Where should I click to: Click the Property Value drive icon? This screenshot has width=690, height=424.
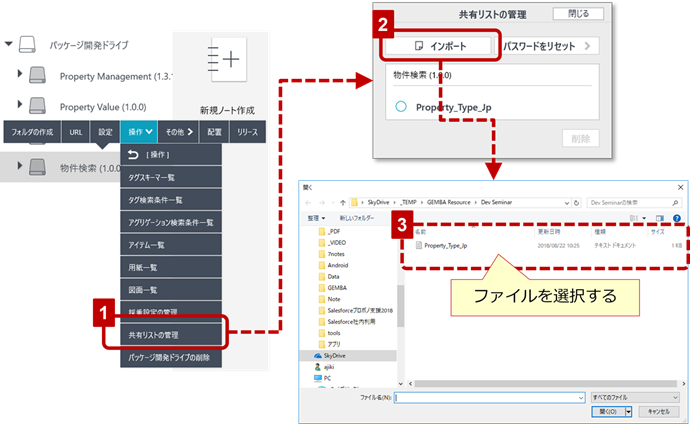point(37,106)
